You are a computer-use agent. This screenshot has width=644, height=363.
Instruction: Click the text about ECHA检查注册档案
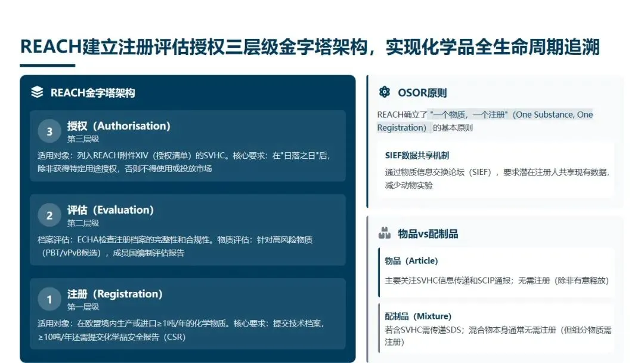(x=175, y=246)
